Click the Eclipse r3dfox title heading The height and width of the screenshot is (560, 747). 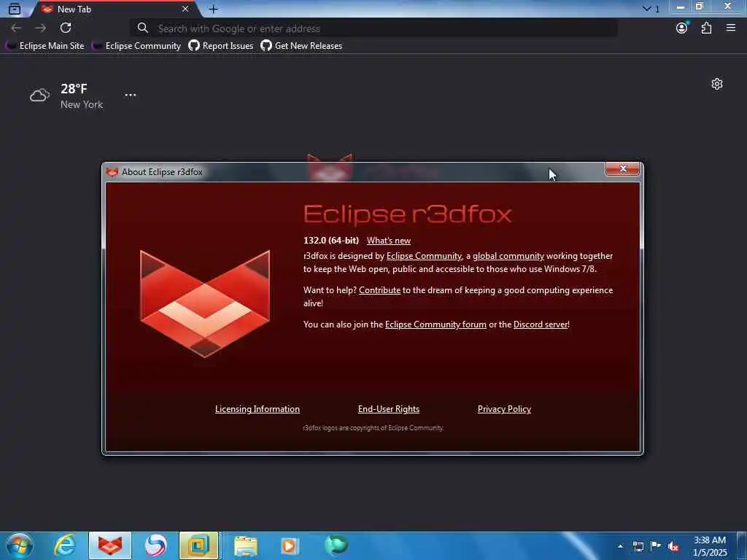click(x=408, y=214)
